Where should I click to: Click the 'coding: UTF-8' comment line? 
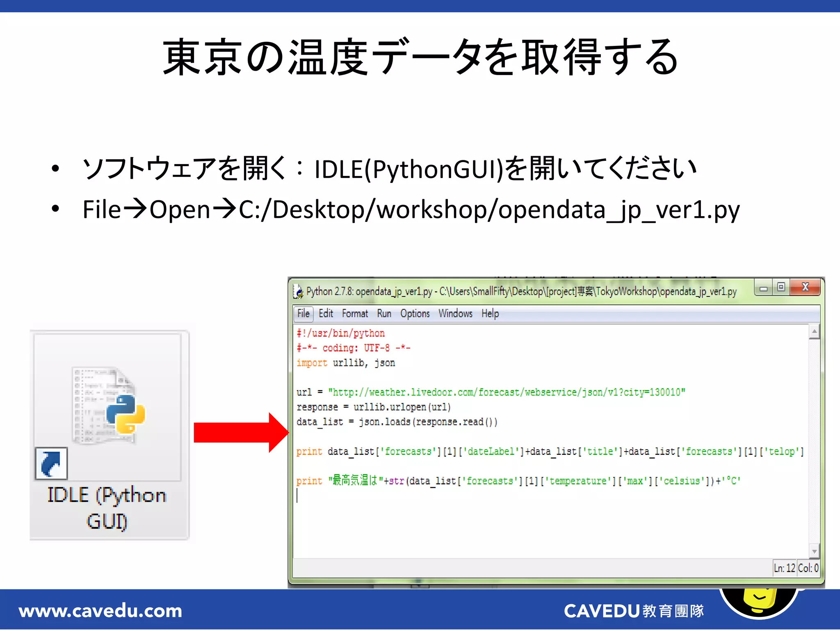pyautogui.click(x=353, y=348)
